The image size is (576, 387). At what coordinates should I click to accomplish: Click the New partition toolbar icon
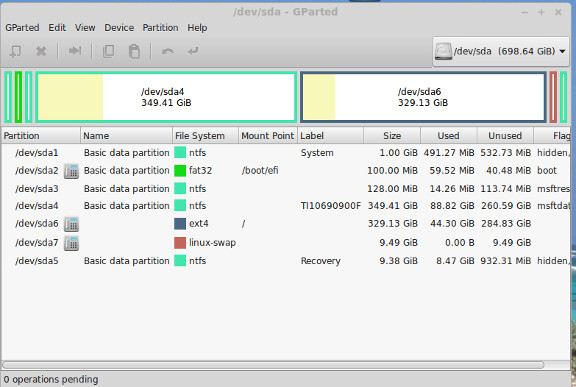[15, 51]
